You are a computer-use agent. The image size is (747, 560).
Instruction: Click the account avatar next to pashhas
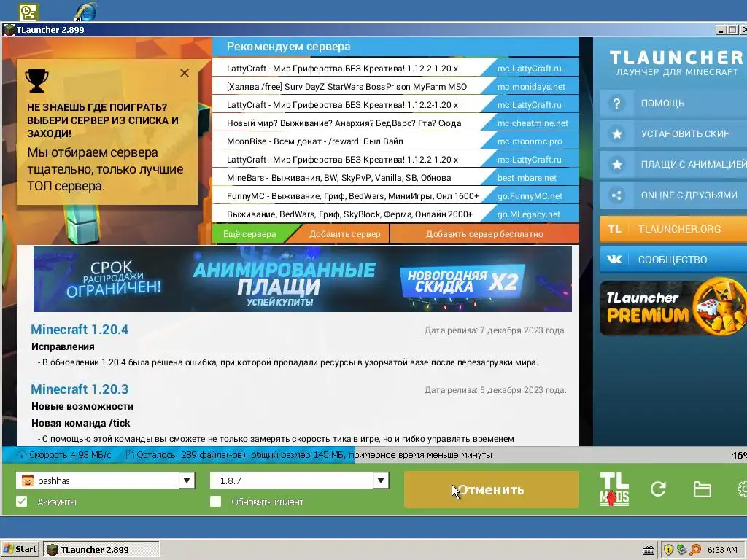(x=28, y=481)
